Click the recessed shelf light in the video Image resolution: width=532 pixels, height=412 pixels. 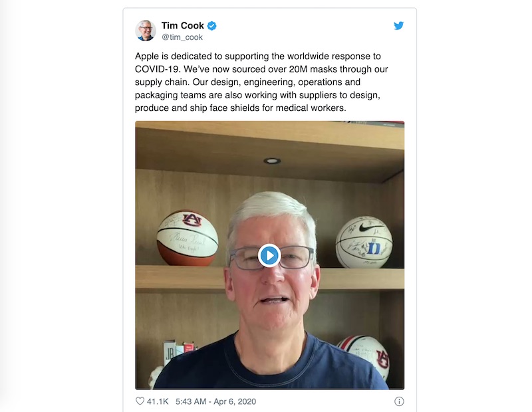pyautogui.click(x=272, y=161)
